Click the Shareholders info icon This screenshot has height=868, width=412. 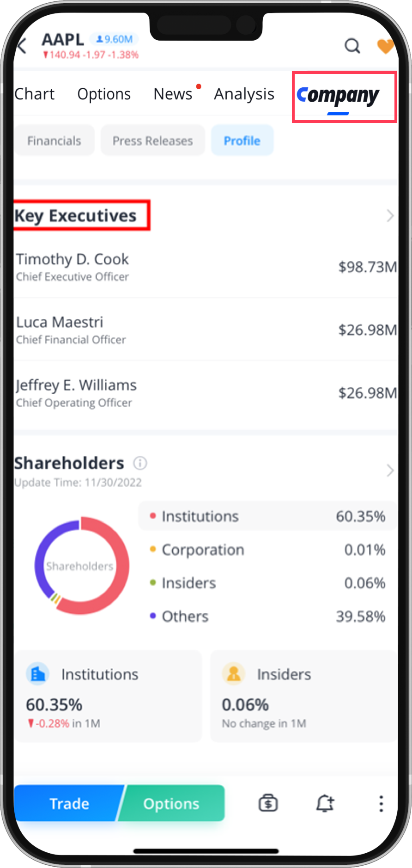point(140,463)
